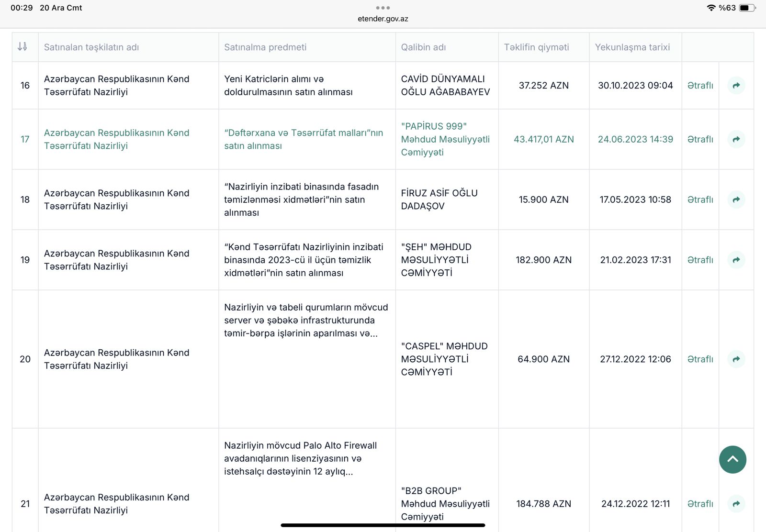
Task: Click the sort order icon in table header
Action: tap(23, 47)
